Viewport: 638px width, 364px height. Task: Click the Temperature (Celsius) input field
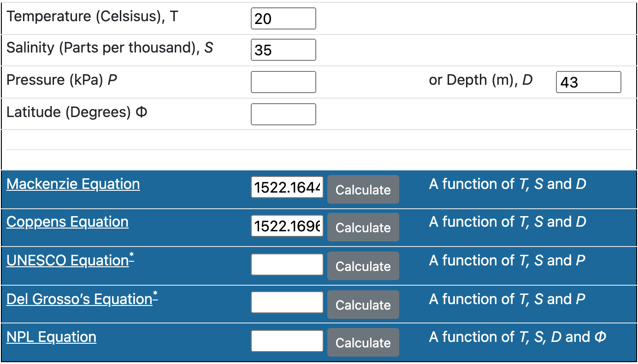click(284, 18)
